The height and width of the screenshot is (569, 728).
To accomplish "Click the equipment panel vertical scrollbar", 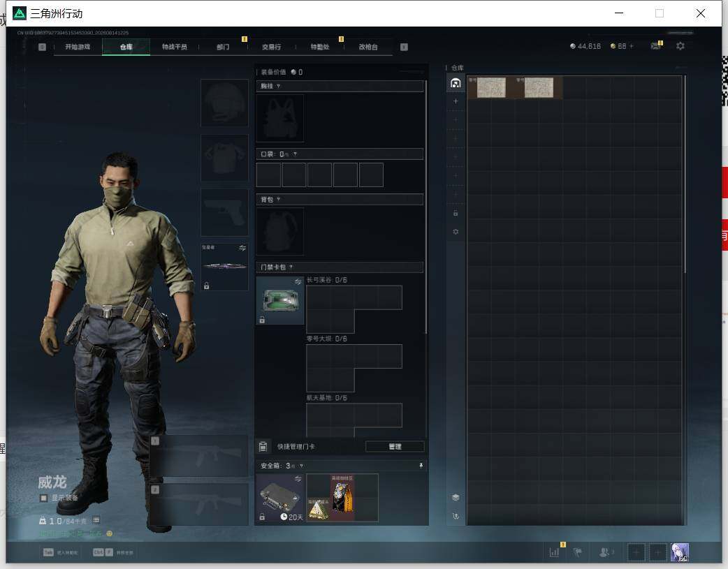I will coord(425,207).
